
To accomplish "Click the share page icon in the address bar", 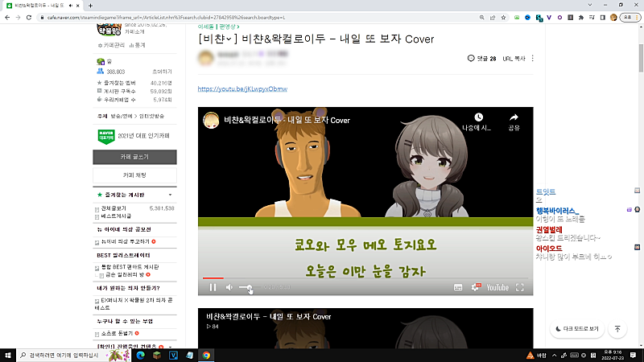I will (493, 18).
